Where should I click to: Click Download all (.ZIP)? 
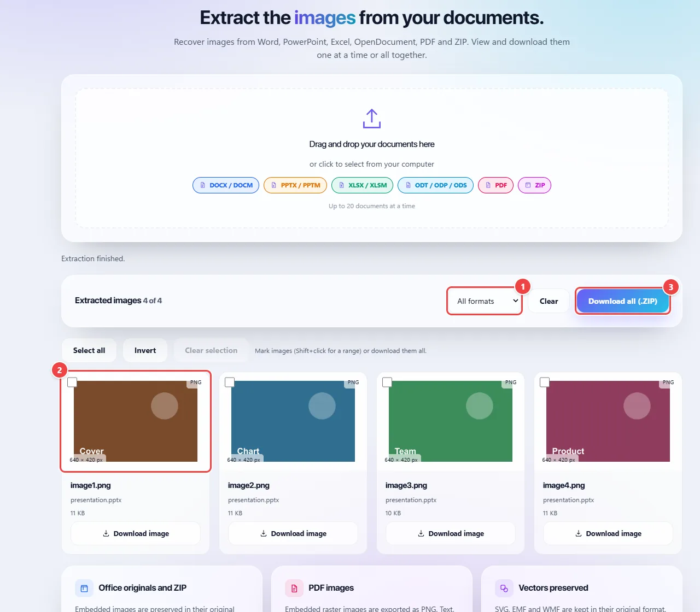pos(623,301)
